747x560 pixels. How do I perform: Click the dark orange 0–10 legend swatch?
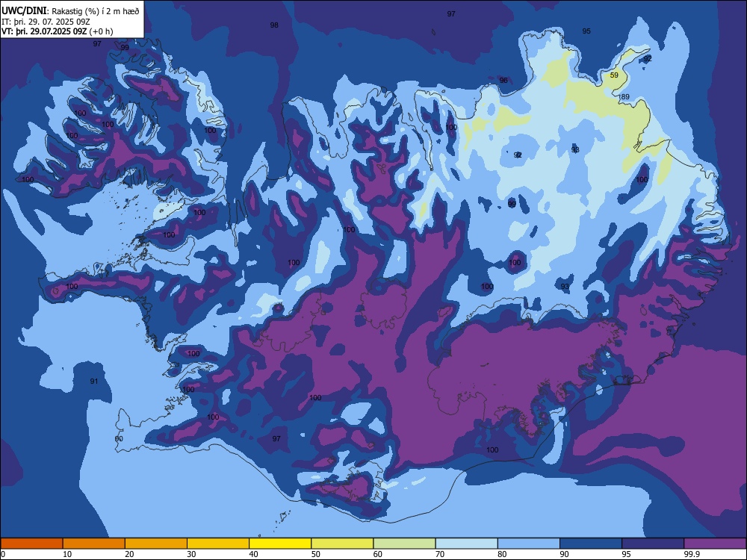click(x=31, y=544)
